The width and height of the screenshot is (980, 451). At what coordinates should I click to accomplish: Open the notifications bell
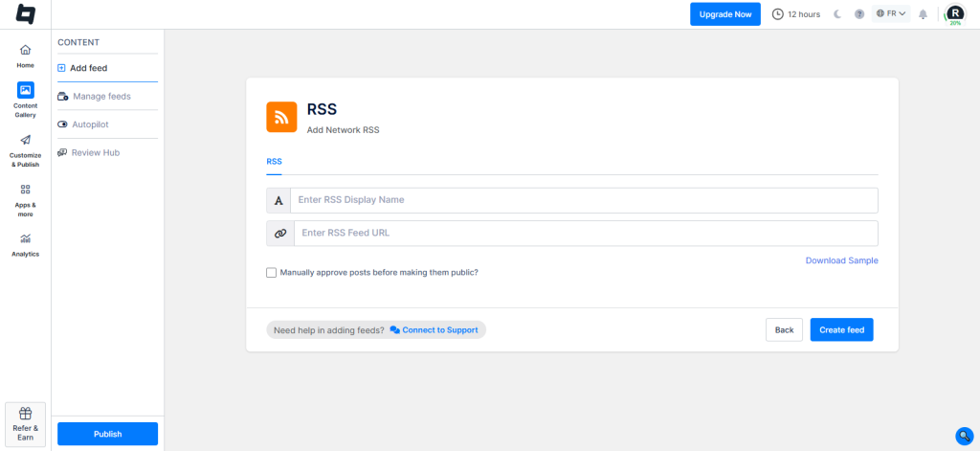(923, 14)
